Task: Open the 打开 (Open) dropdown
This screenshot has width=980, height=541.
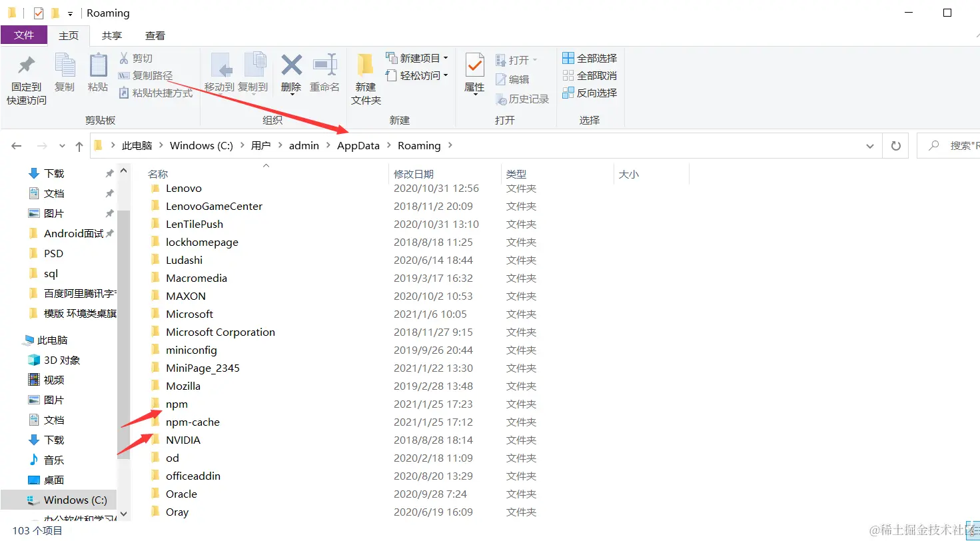Action: point(516,60)
